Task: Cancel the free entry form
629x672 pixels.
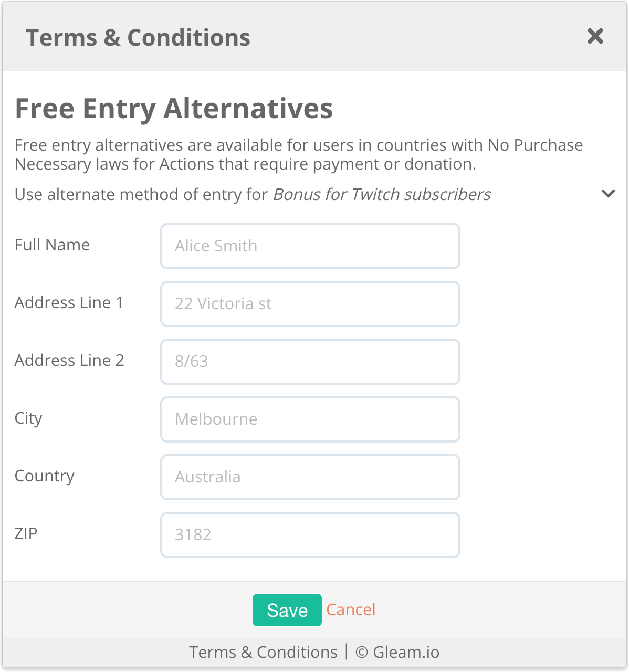Action: coord(351,610)
